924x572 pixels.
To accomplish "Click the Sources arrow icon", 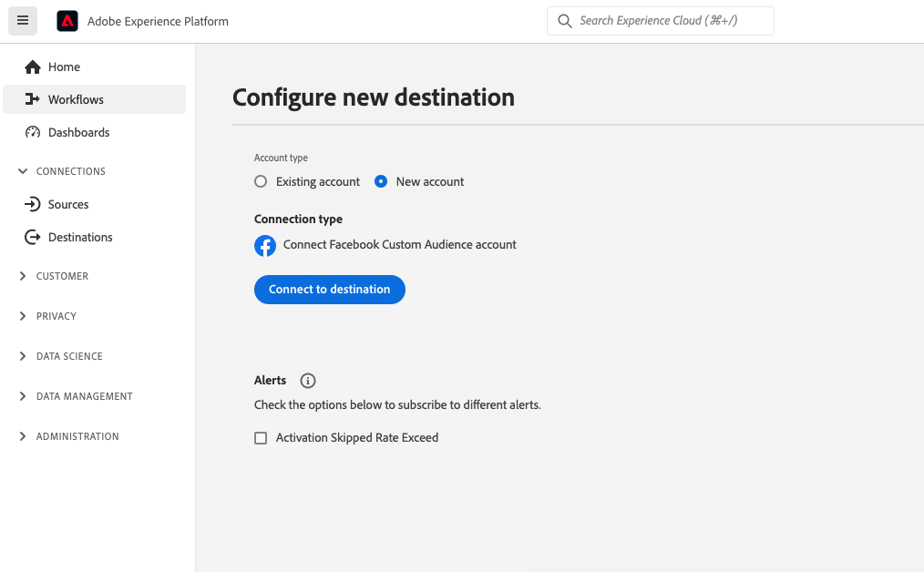I will coord(33,205).
